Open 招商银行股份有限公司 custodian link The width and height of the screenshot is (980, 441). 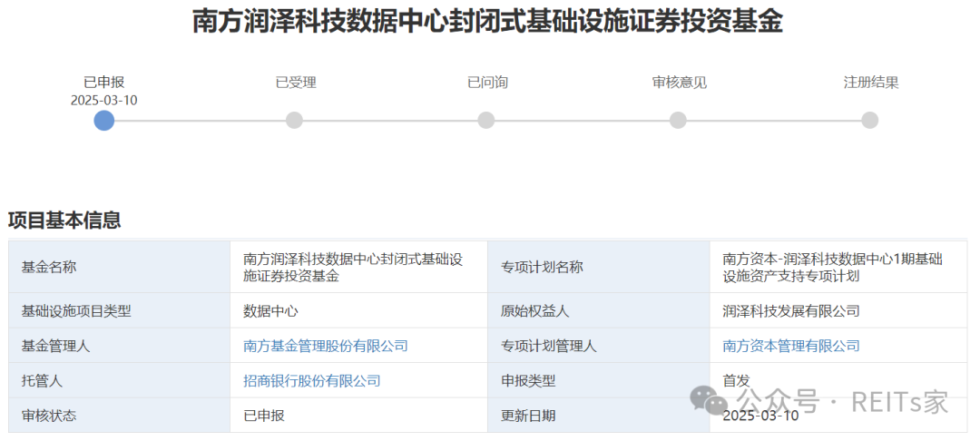click(312, 380)
